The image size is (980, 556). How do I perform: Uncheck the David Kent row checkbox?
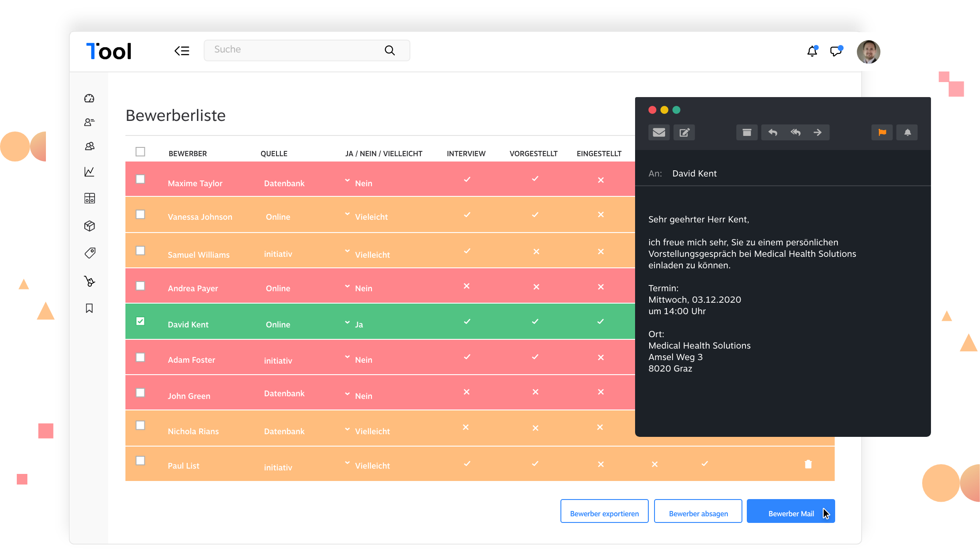pyautogui.click(x=140, y=321)
